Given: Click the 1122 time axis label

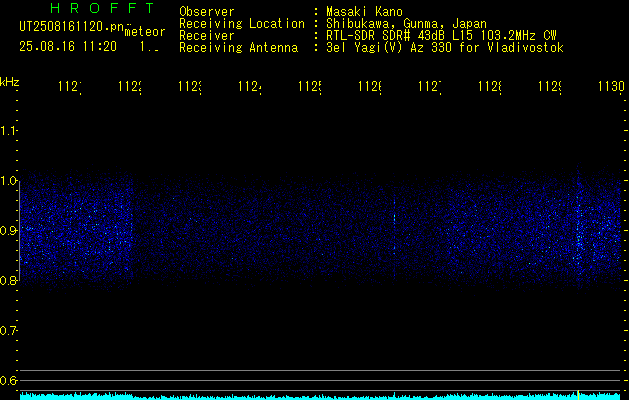Looking at the screenshot, I should pyautogui.click(x=130, y=87).
